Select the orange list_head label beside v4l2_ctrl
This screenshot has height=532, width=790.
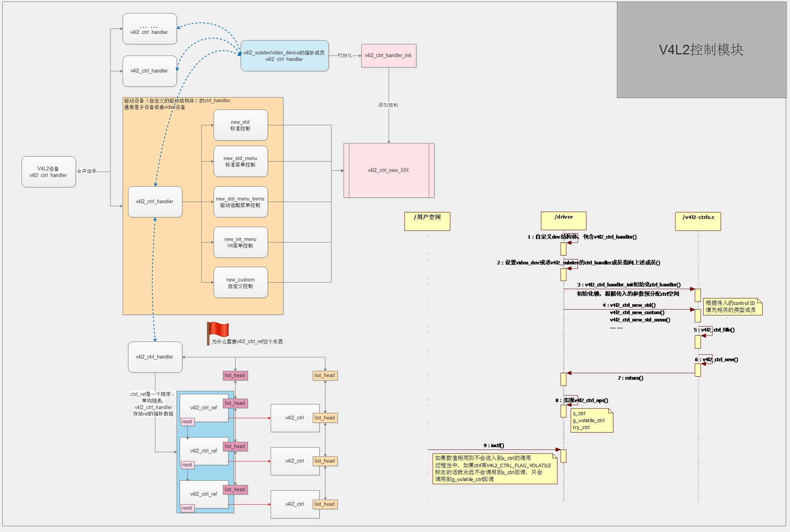325,418
